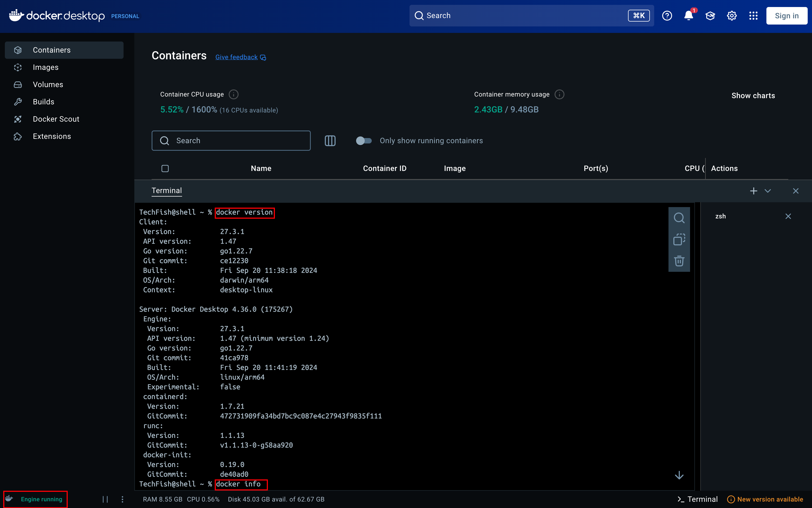
Task: Click Disk 45.03 GB avail. status text
Action: tap(276, 499)
